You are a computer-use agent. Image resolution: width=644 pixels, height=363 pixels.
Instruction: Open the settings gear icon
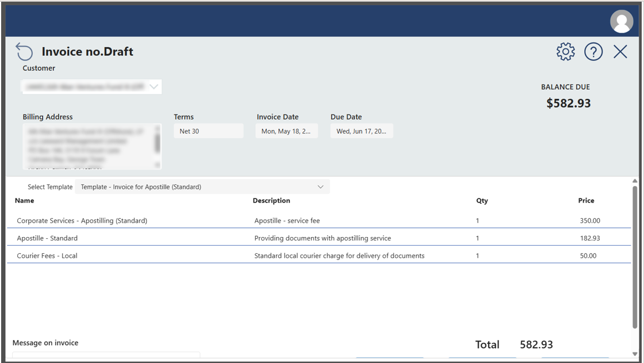(x=566, y=52)
